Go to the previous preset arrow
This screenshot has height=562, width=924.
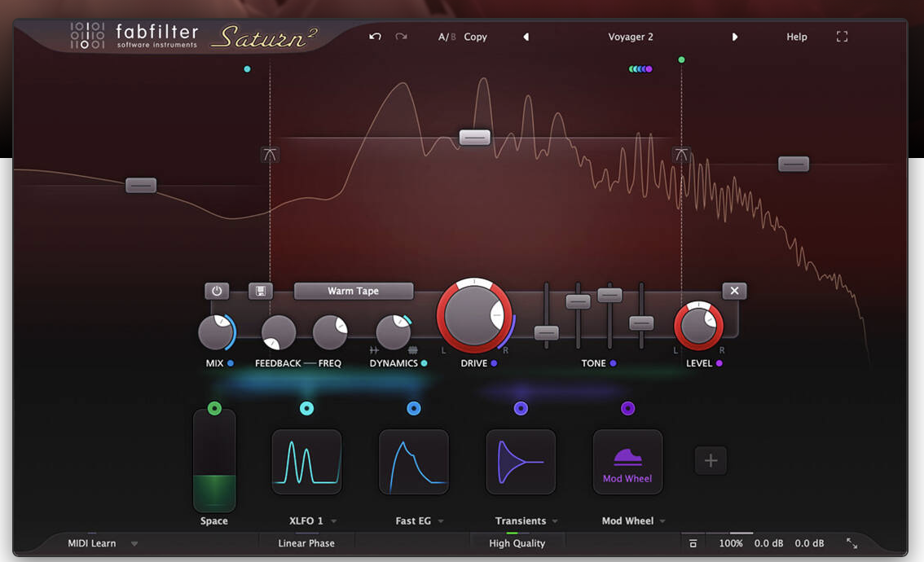526,37
